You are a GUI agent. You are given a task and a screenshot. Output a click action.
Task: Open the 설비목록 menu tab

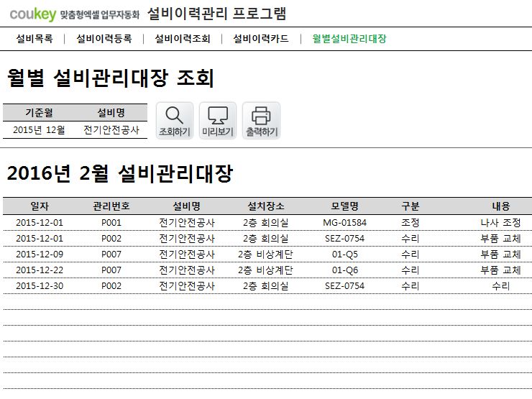click(35, 39)
